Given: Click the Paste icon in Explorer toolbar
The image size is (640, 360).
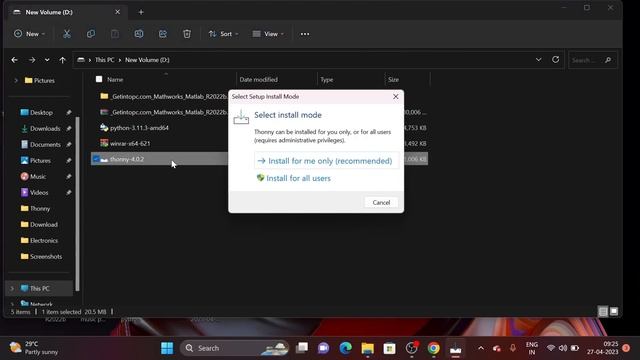Looking at the screenshot, I should pos(115,34).
